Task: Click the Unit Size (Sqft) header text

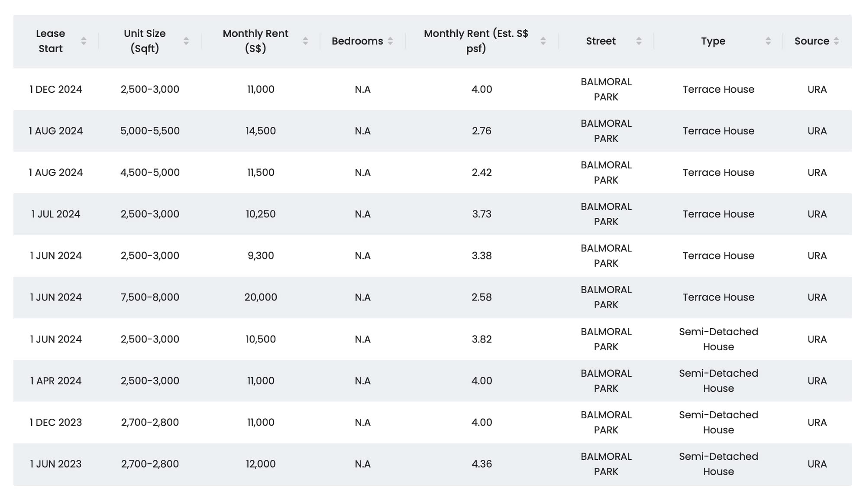Action: (x=145, y=41)
